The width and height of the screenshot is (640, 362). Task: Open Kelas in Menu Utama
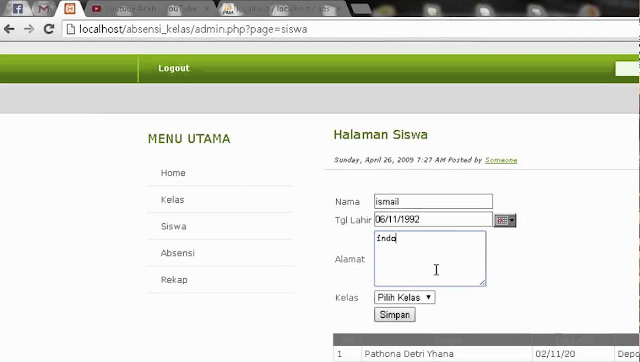point(172,200)
